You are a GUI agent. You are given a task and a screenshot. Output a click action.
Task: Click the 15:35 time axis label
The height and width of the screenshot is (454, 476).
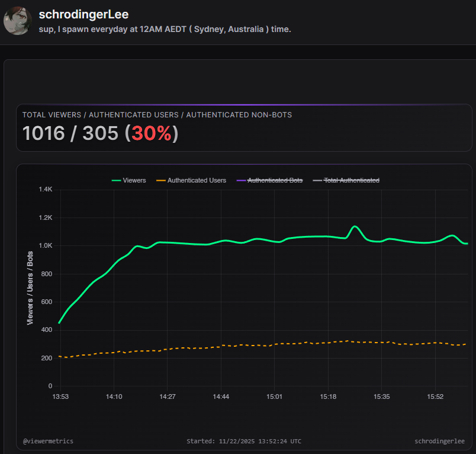[x=382, y=397]
